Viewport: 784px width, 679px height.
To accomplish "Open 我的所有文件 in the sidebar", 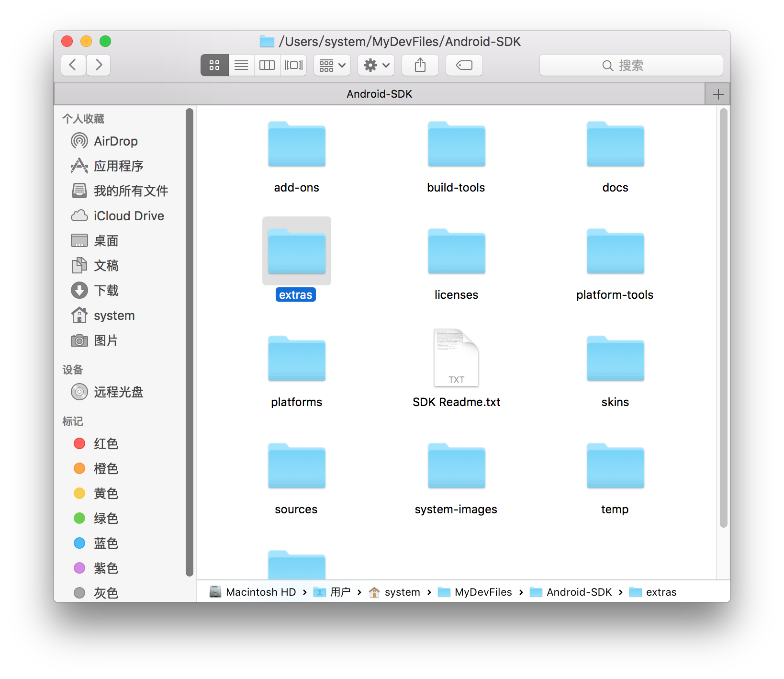I will tap(119, 191).
